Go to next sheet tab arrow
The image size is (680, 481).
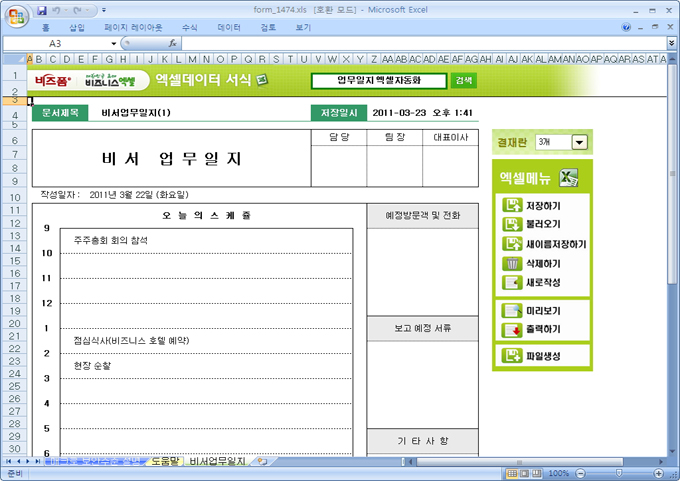point(28,461)
